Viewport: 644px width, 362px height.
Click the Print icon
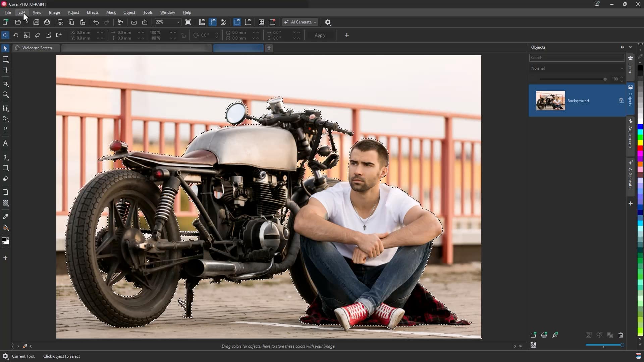[x=47, y=22]
